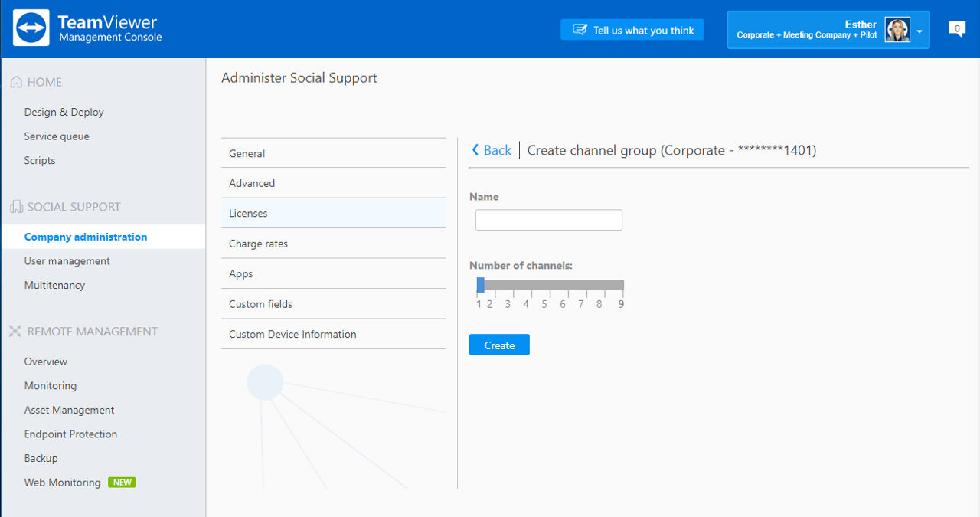Open the Custom fields tab

[x=333, y=304]
